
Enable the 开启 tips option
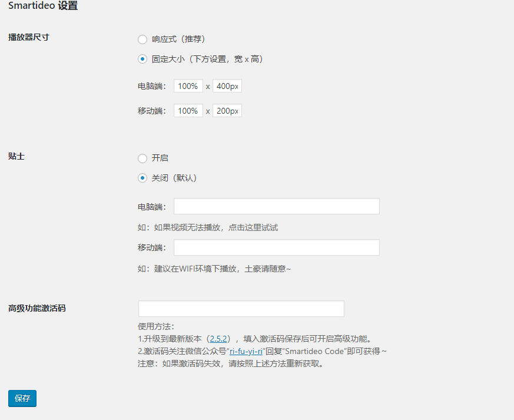tap(142, 158)
